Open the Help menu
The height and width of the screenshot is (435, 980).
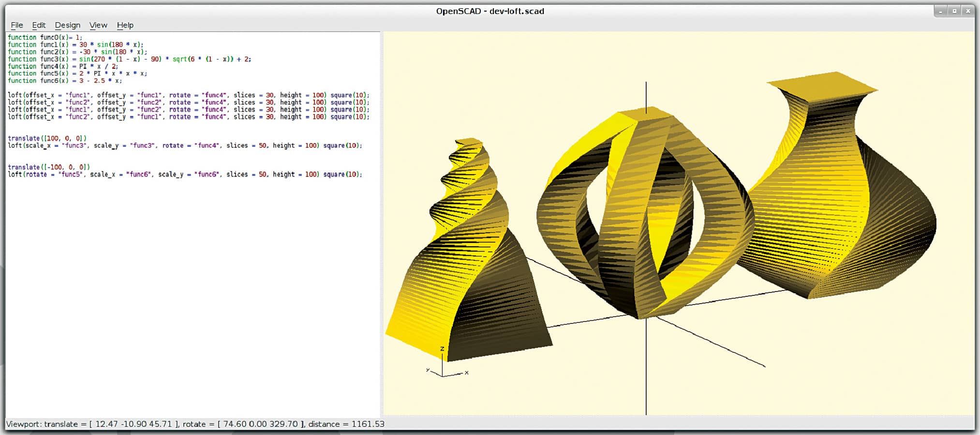click(125, 25)
